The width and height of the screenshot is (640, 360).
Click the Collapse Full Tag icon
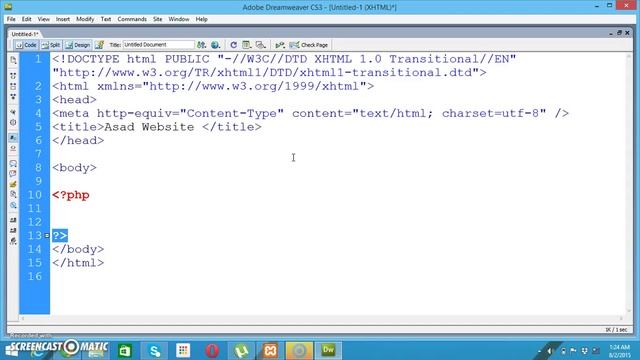click(x=13, y=76)
